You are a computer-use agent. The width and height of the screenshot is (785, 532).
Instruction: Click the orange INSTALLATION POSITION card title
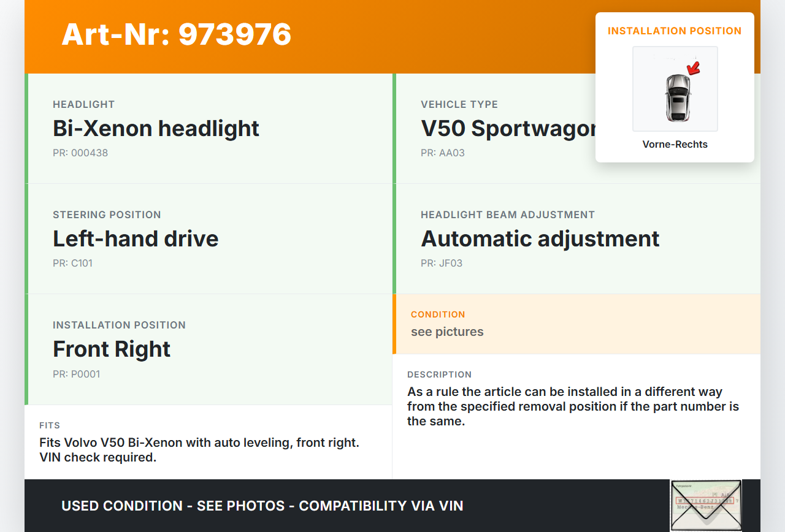coord(675,31)
